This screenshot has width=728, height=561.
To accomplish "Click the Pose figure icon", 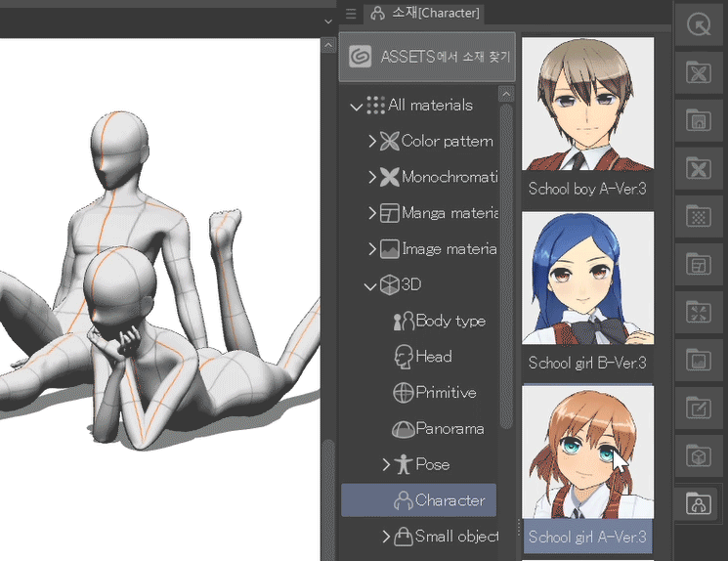I will pos(403,464).
